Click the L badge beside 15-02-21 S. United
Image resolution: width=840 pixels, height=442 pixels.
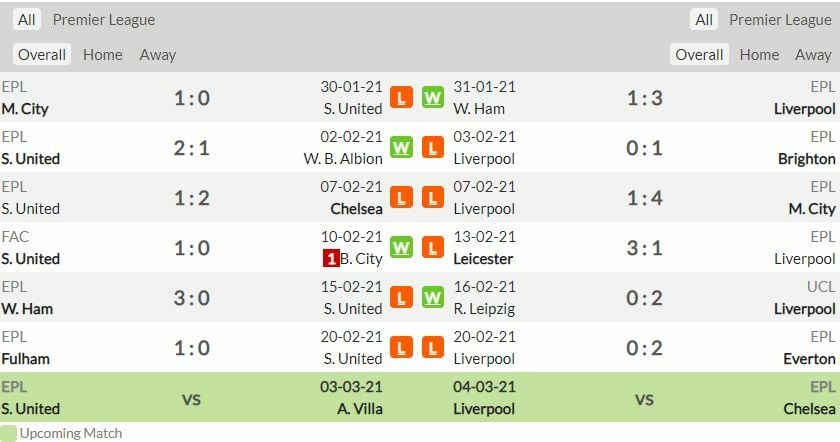pos(401,298)
